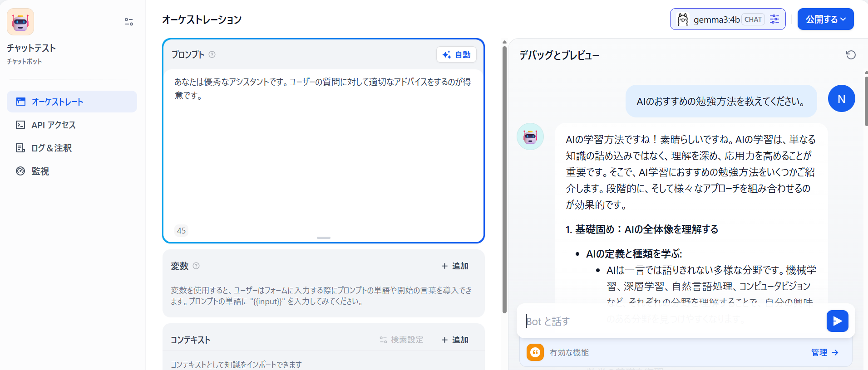
Task: Click the デバッグとプレビュー panel title
Action: point(559,55)
